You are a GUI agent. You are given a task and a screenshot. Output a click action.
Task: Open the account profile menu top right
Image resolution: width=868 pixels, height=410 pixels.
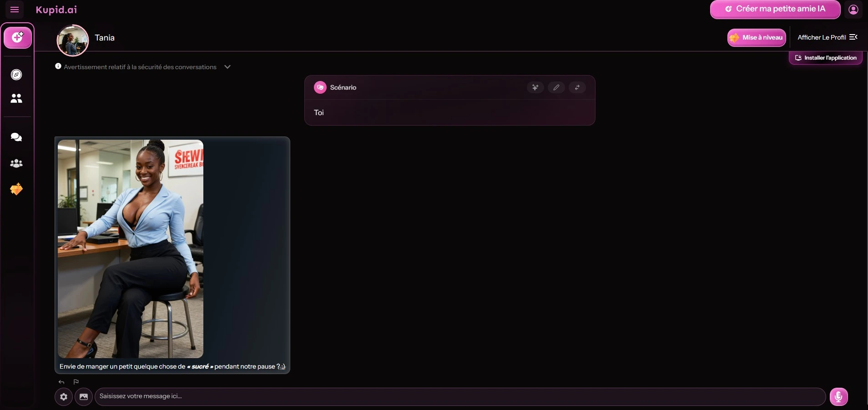click(x=854, y=10)
